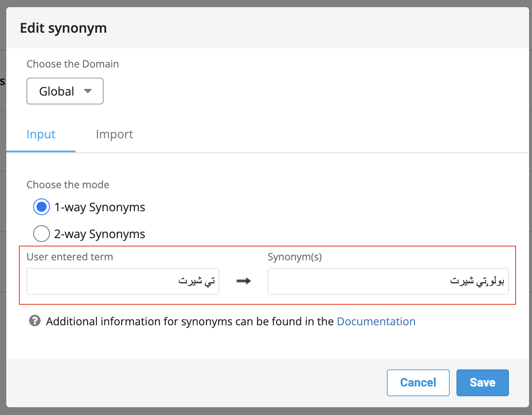The image size is (532, 415).
Task: Click the Choose the Domain label
Action: (73, 64)
